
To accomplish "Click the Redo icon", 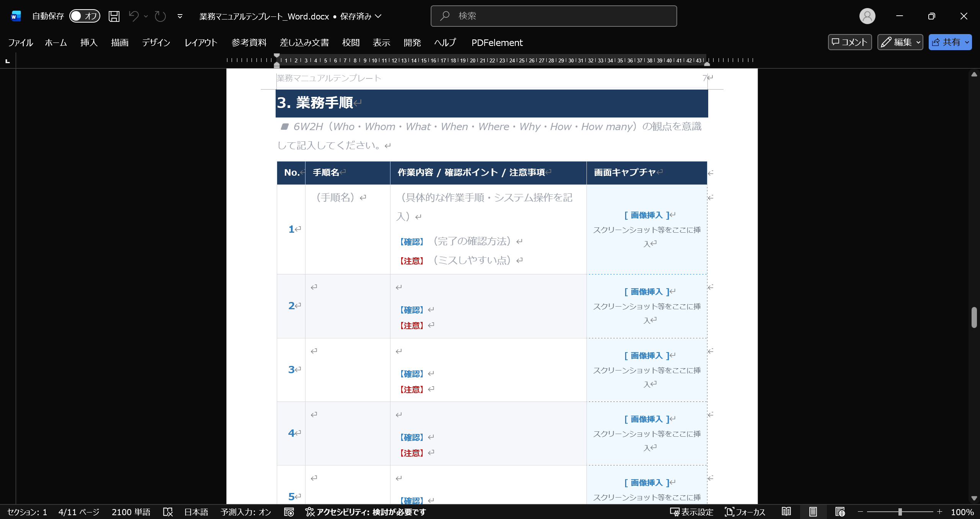I will point(160,16).
